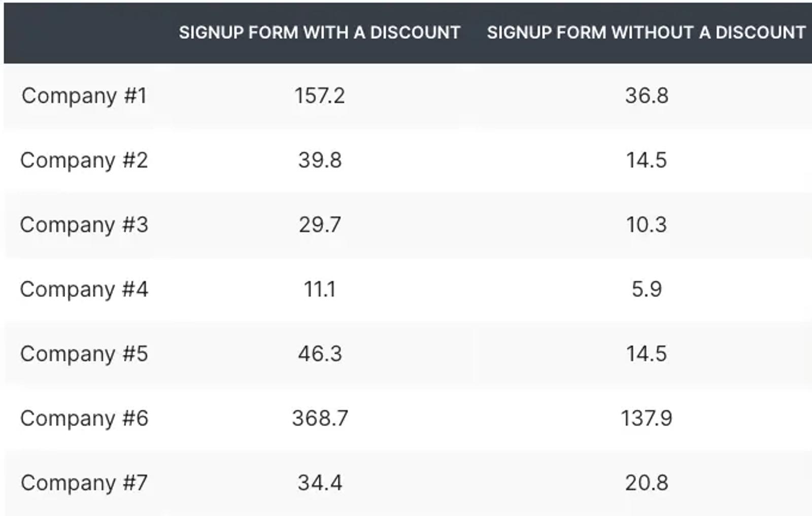Click the 5.9 value in Company #4 row

pos(647,289)
